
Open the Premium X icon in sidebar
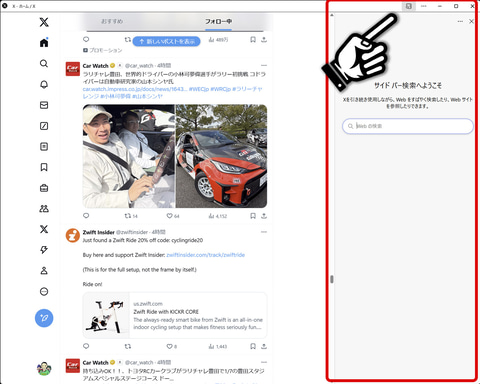coord(44,229)
